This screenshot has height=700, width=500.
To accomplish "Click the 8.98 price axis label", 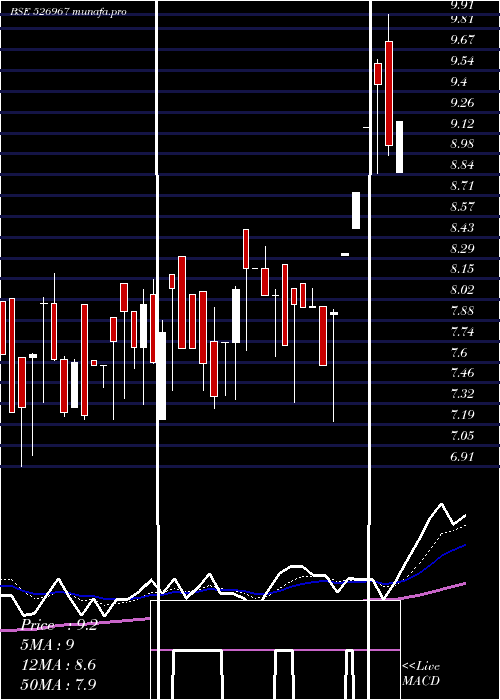I will point(462,144).
